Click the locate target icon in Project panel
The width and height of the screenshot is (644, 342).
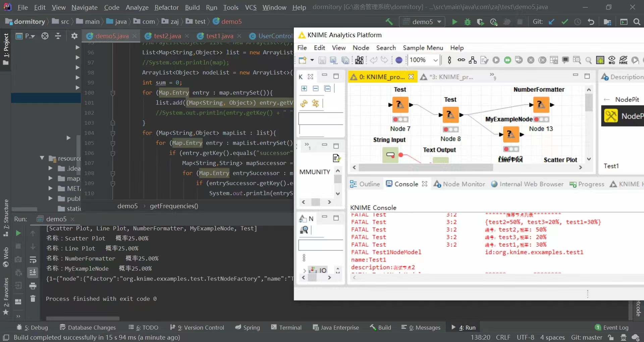pyautogui.click(x=45, y=36)
